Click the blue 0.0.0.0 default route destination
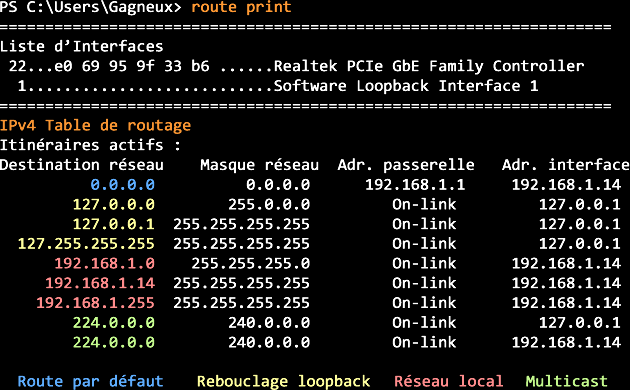Screen dimensions: 630x390 point(123,185)
